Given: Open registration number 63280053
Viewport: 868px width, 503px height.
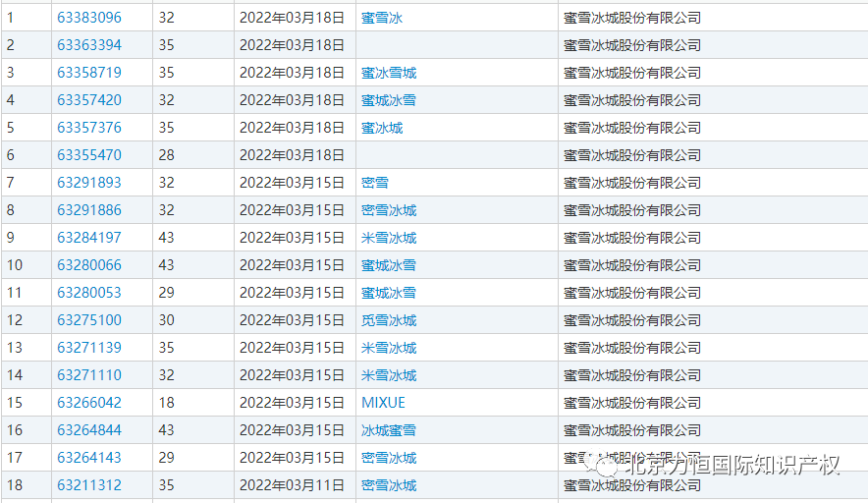Looking at the screenshot, I should [89, 293].
